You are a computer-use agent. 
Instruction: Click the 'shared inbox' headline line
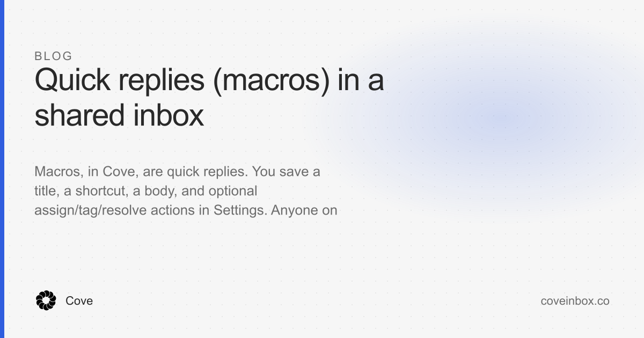(x=119, y=115)
